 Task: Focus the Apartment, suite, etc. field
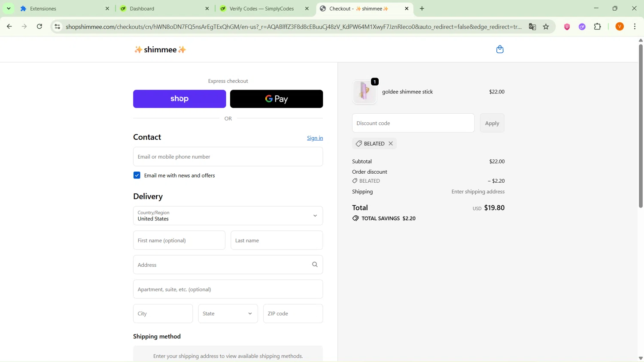[228, 289]
